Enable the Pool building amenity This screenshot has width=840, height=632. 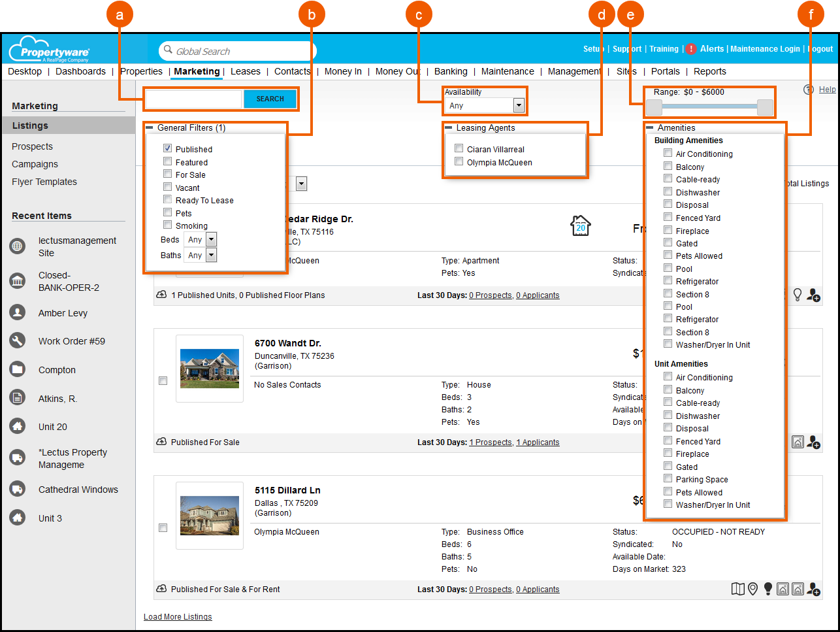tap(668, 268)
